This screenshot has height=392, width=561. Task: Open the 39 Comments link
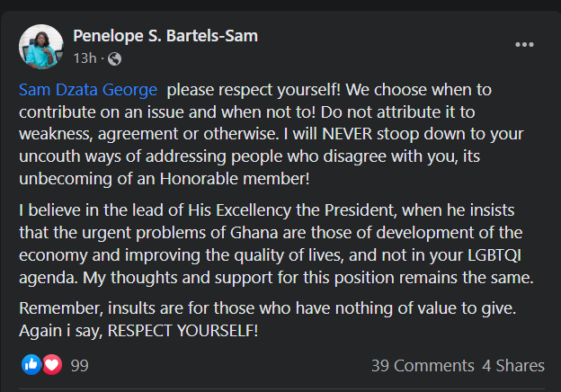tap(422, 366)
